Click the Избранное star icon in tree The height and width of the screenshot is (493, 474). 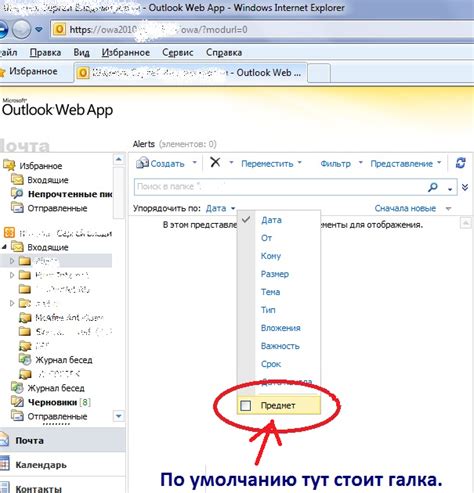coord(9,165)
